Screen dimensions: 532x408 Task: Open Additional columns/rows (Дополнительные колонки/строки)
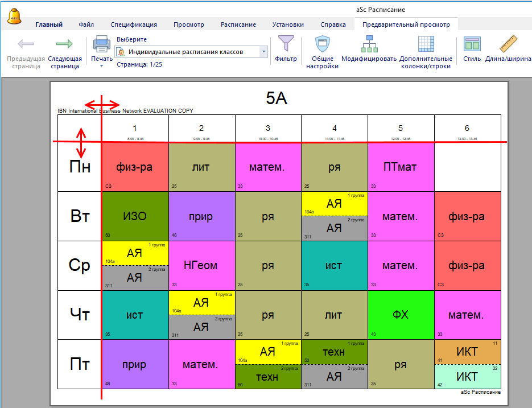coord(426,44)
